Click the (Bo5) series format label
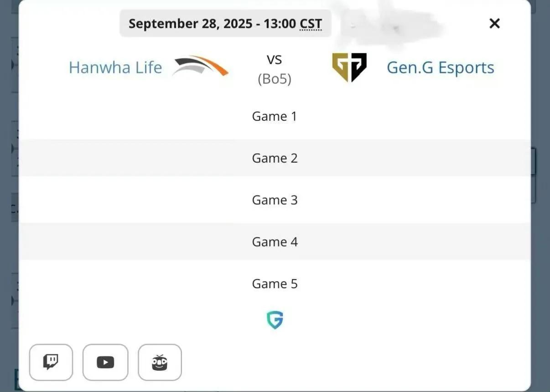 tap(275, 79)
